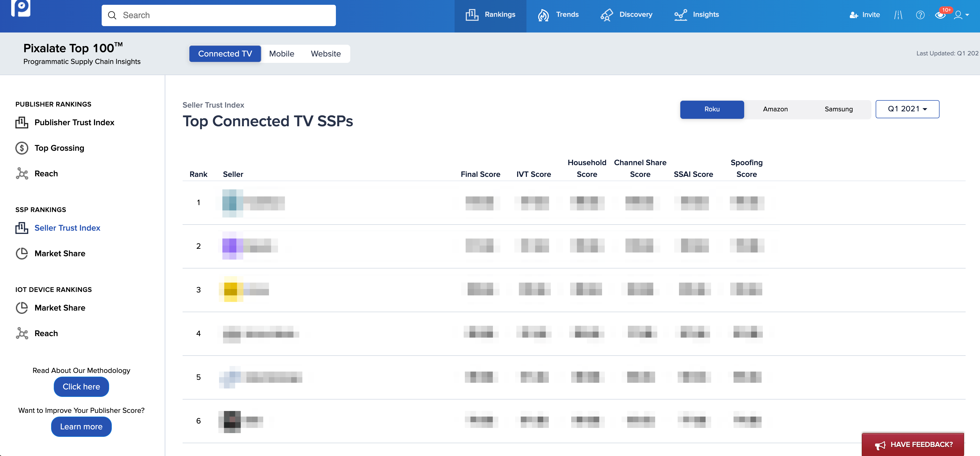Open Publisher Trust Index ranking

coord(74,123)
